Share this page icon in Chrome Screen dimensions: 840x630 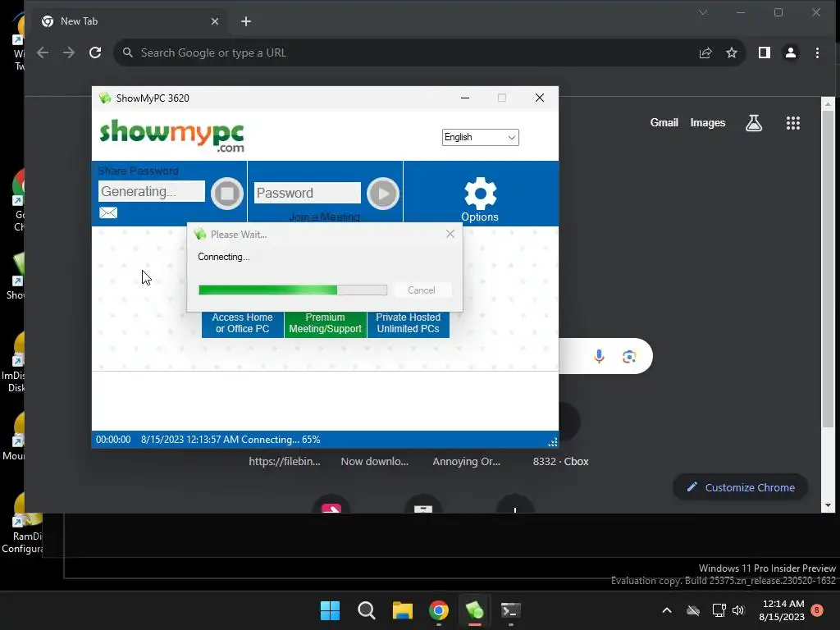coord(705,52)
